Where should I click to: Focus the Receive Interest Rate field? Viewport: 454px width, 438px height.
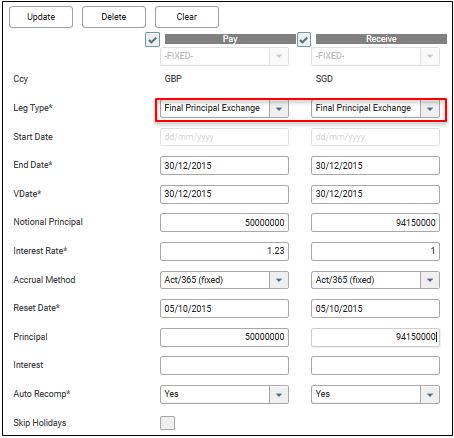pos(375,251)
